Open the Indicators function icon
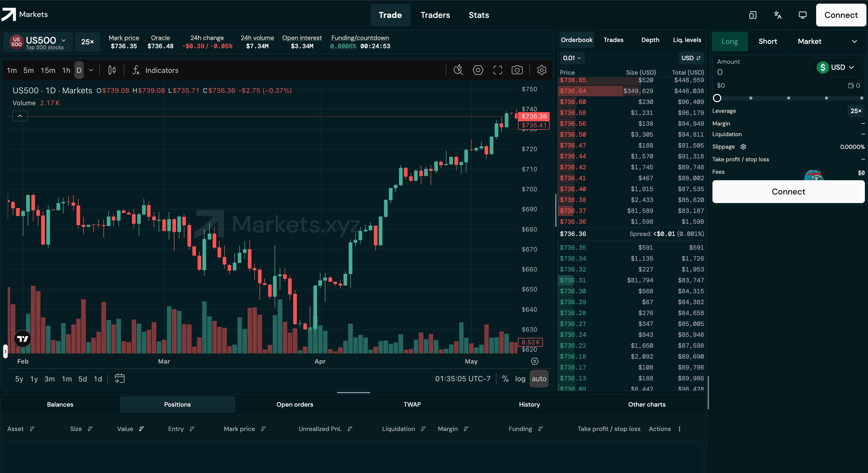 coord(136,70)
